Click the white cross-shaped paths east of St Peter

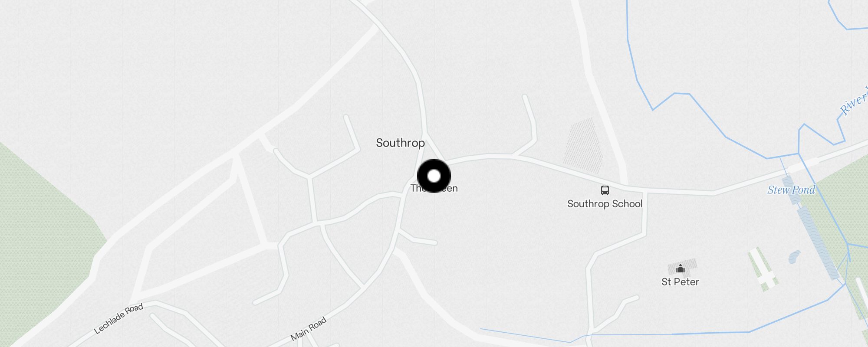(x=764, y=269)
